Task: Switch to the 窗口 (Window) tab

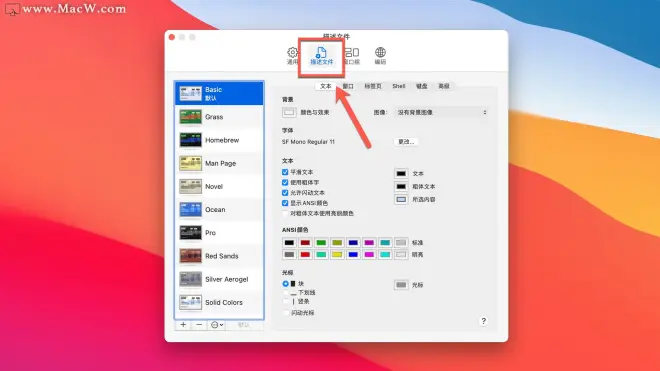Action: 348,86
